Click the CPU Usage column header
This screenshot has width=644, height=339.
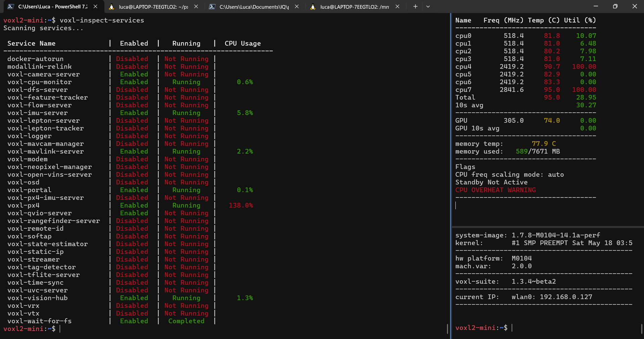click(x=243, y=44)
